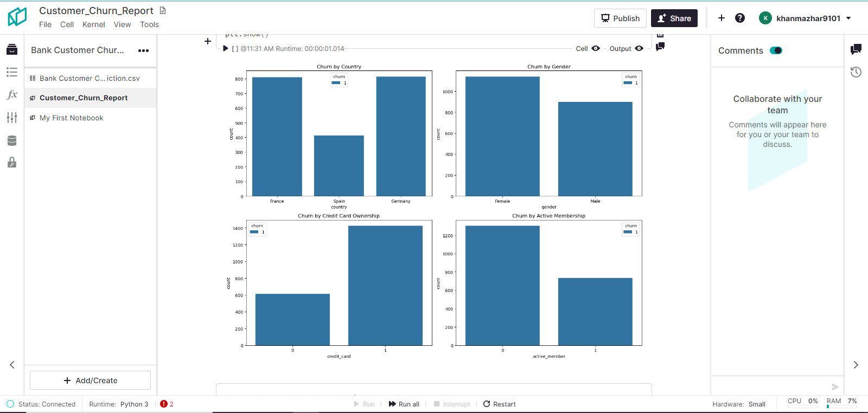Click the Noteable logo icon
The image size is (868, 413).
pos(17,17)
